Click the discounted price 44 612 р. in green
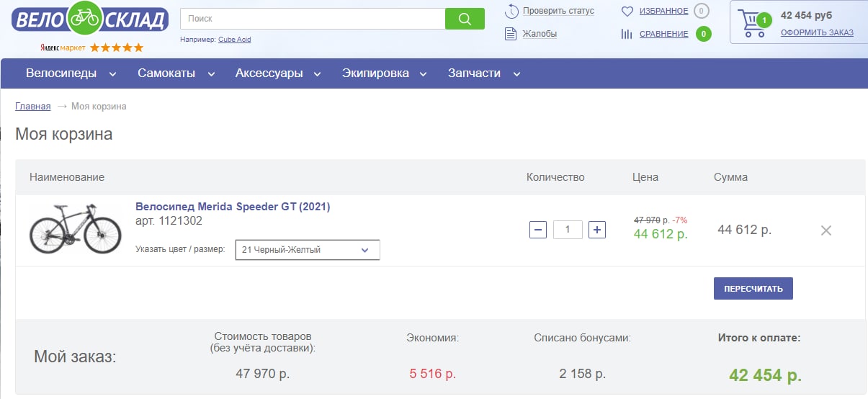Image resolution: width=868 pixels, height=399 pixels. (661, 233)
